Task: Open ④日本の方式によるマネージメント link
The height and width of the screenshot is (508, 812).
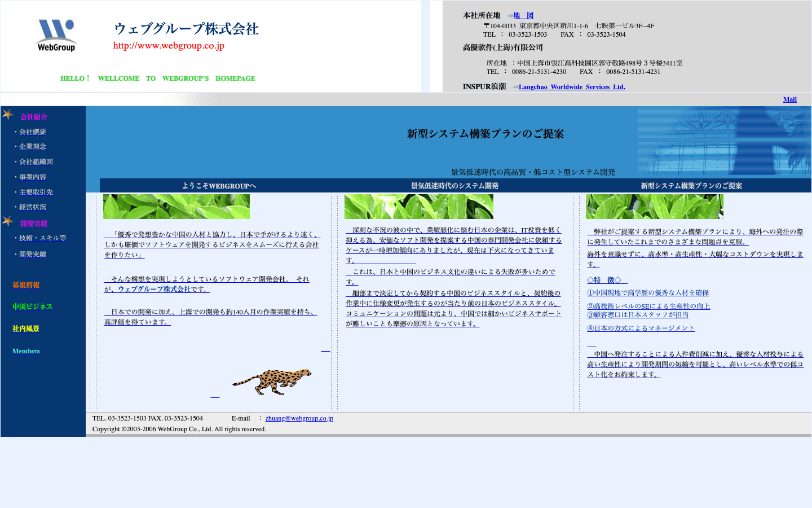Action: click(x=641, y=328)
